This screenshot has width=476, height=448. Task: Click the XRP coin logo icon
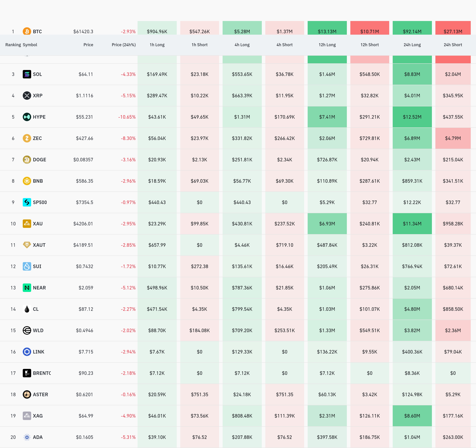[x=27, y=96]
